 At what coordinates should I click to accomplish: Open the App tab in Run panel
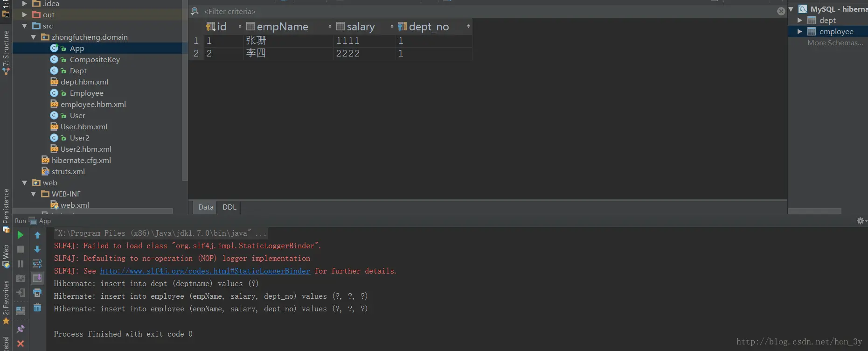pyautogui.click(x=40, y=221)
